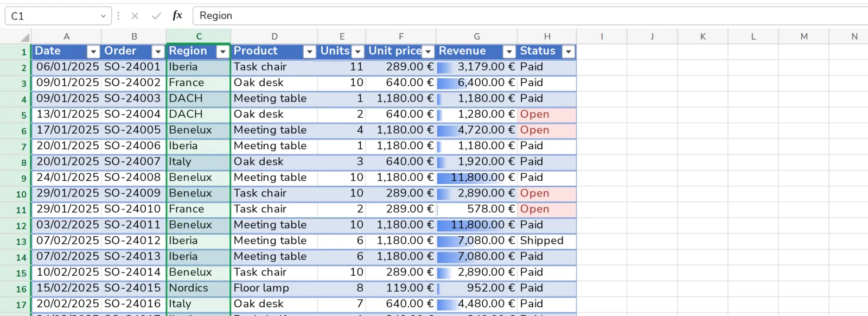868x316 pixels.
Task: Click date cell 13/01/2025
Action: pyautogui.click(x=67, y=115)
